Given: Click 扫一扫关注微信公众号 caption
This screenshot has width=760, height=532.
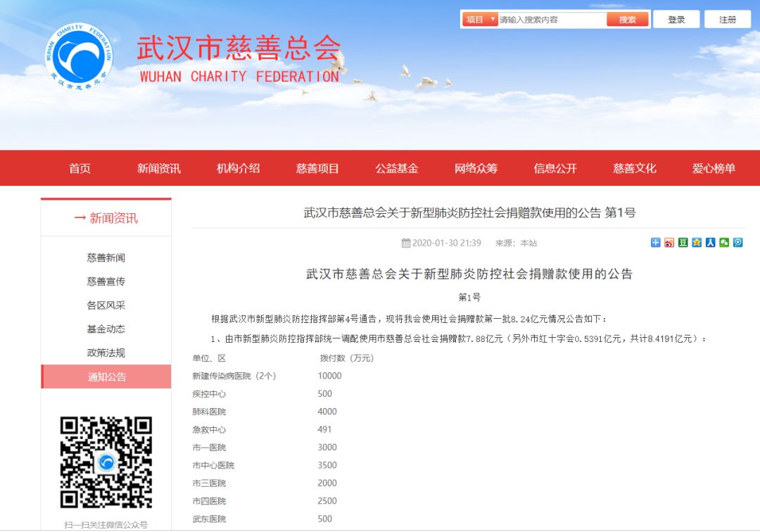Looking at the screenshot, I should click(106, 525).
